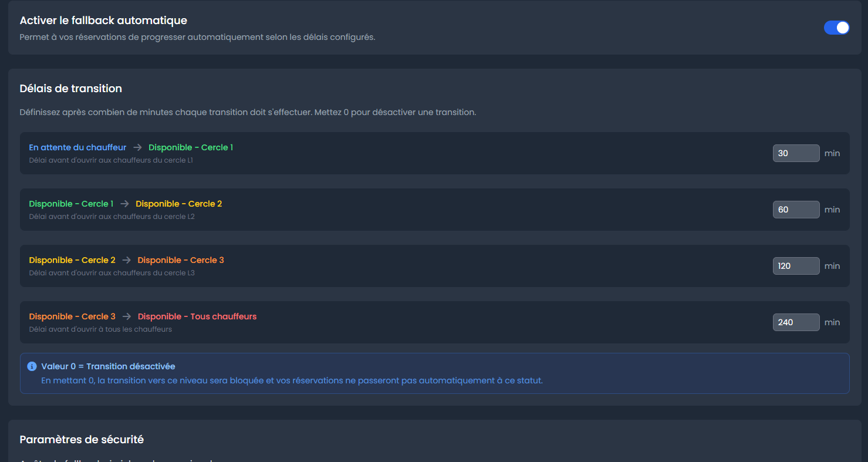Click the 240 min delay input field
This screenshot has height=462, width=868.
tap(796, 322)
